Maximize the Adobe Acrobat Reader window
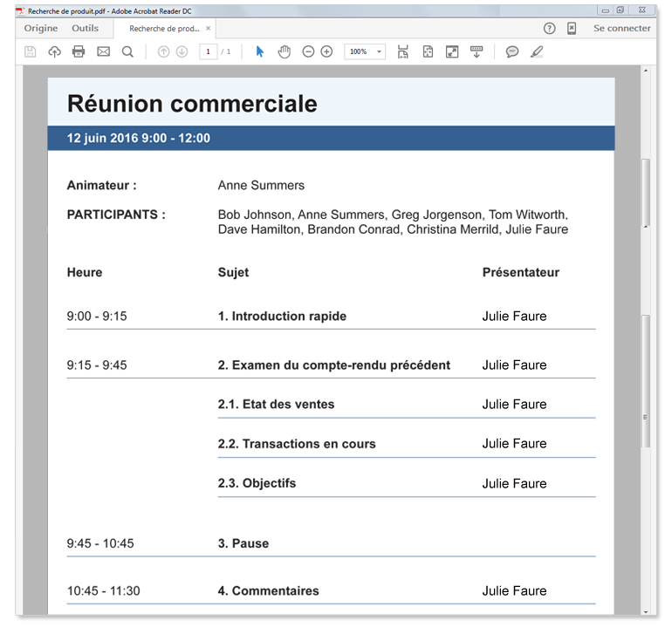Image resolution: width=672 pixels, height=634 pixels. tap(621, 10)
